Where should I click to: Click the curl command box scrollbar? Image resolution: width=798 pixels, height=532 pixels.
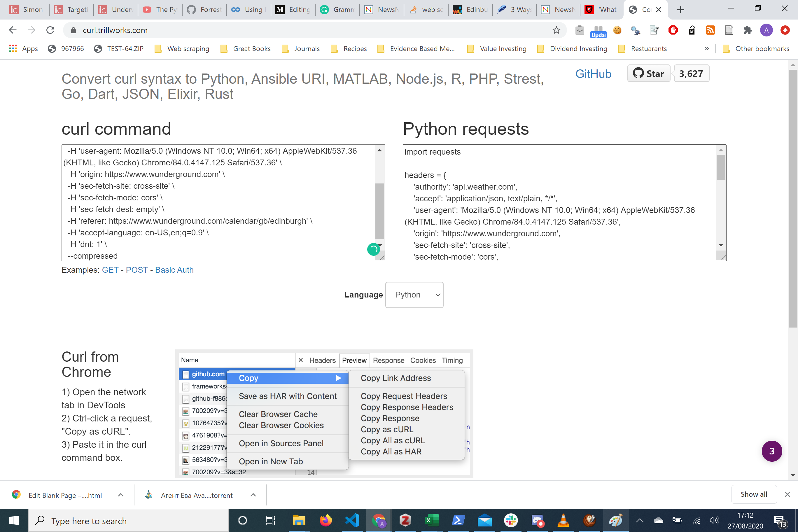[380, 211]
